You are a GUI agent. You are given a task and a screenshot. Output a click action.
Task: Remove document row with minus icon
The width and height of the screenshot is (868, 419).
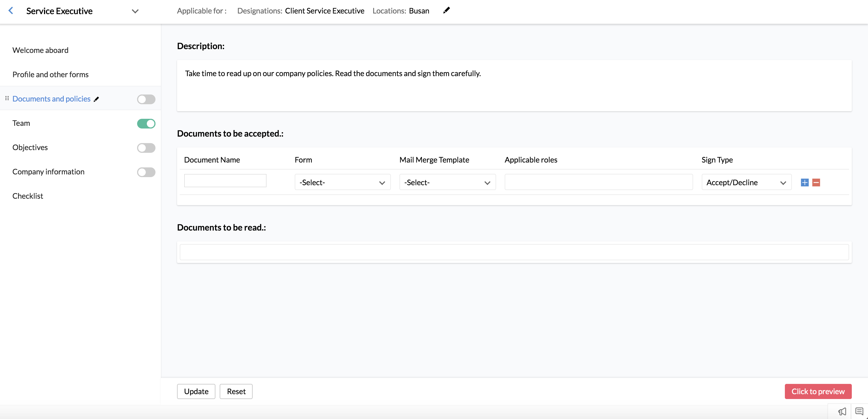816,182
